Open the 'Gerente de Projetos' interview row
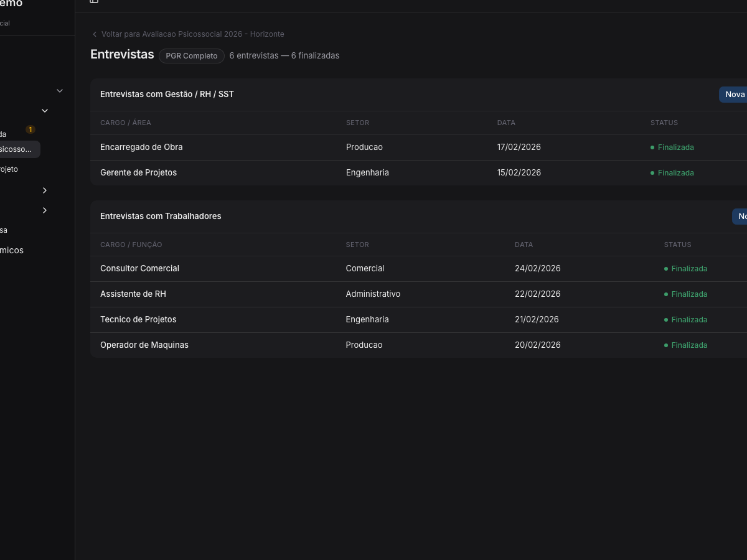This screenshot has width=747, height=560. click(418, 173)
